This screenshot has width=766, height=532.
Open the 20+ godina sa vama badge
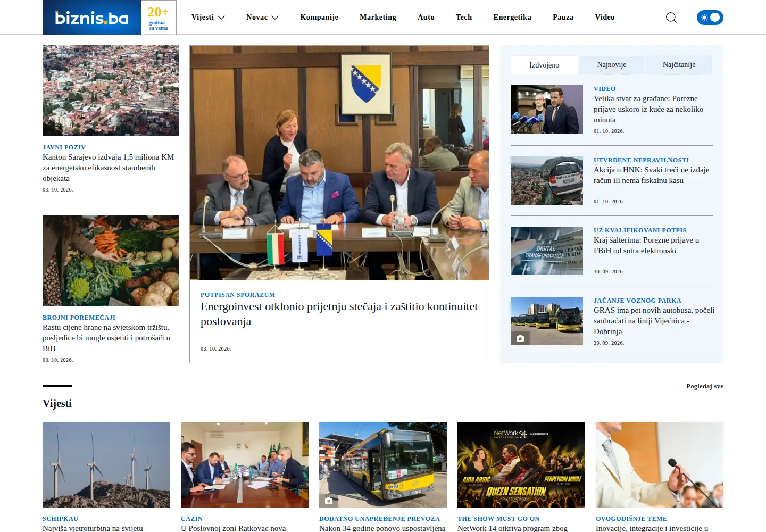coord(159,18)
